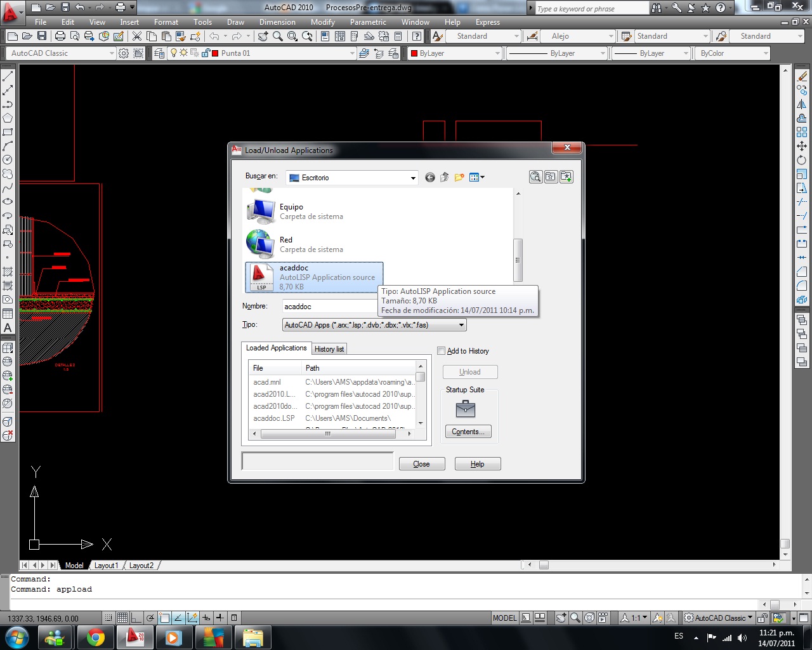The height and width of the screenshot is (650, 812).
Task: Click the Nombre file name input field
Action: 330,307
